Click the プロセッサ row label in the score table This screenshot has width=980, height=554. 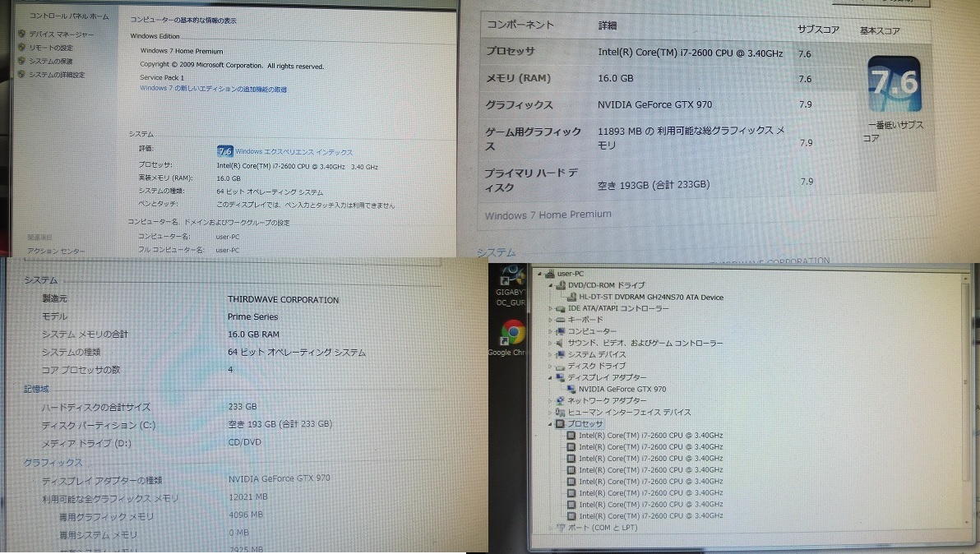pos(510,51)
